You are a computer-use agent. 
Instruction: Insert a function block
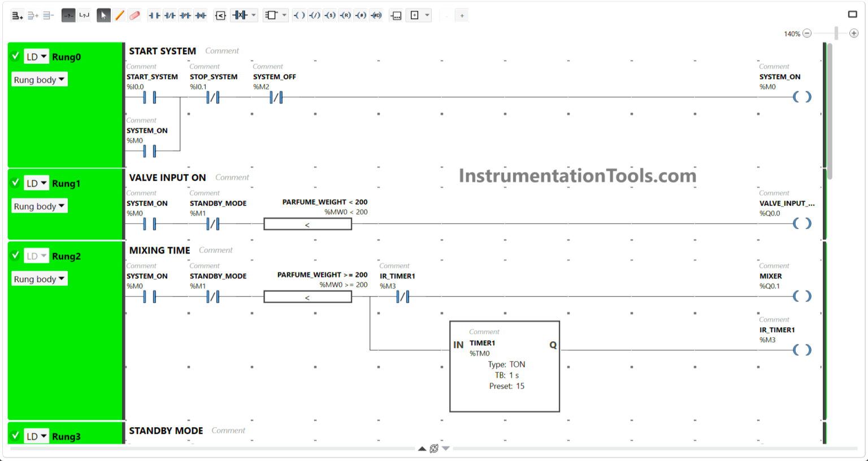coord(271,15)
